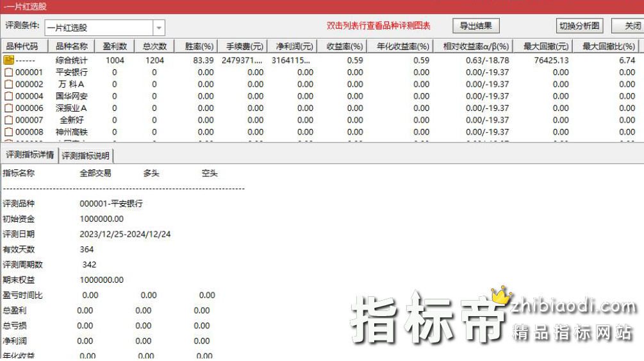Click the 综合统计 summary folder icon
Viewport: 644px width, 361px height.
tap(8, 60)
